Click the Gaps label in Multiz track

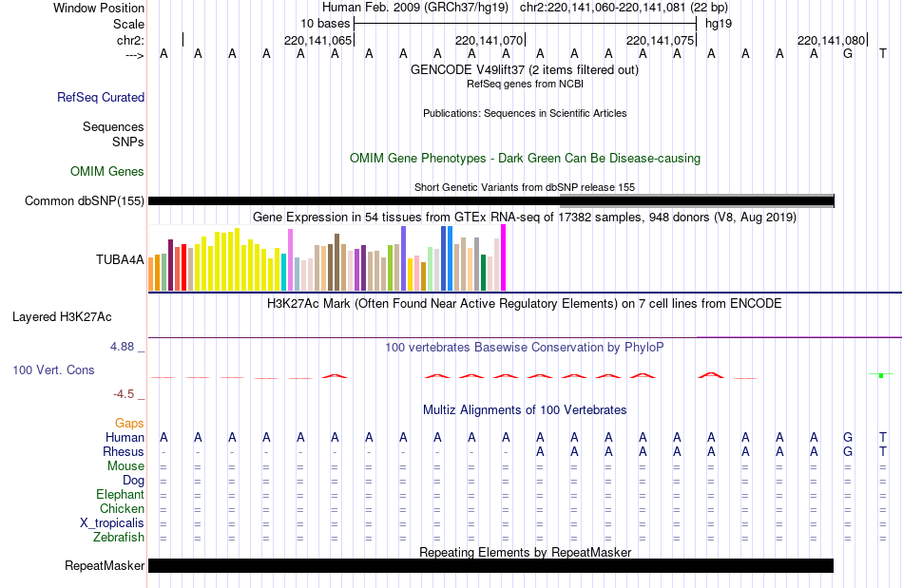129,424
